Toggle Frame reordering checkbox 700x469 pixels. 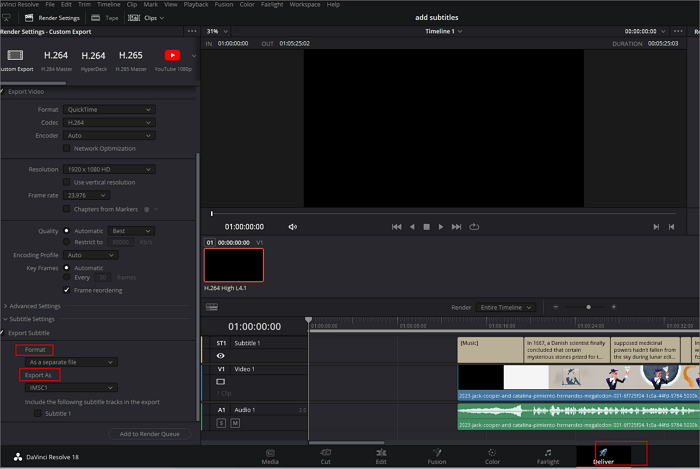[67, 290]
